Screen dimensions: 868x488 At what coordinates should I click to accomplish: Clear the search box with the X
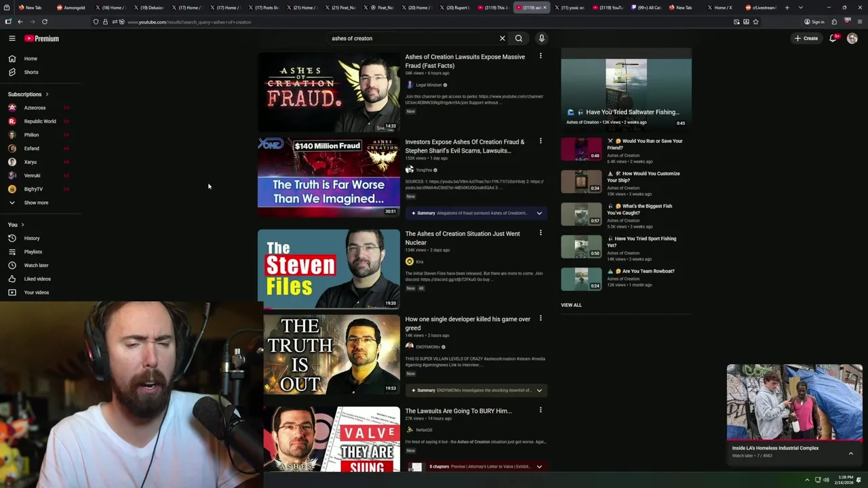(502, 39)
